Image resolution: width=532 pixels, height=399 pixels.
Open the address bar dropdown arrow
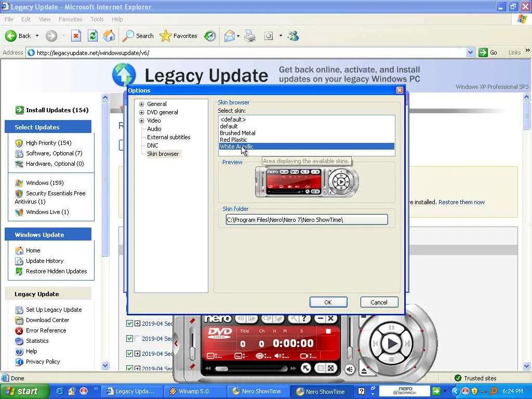(x=470, y=52)
